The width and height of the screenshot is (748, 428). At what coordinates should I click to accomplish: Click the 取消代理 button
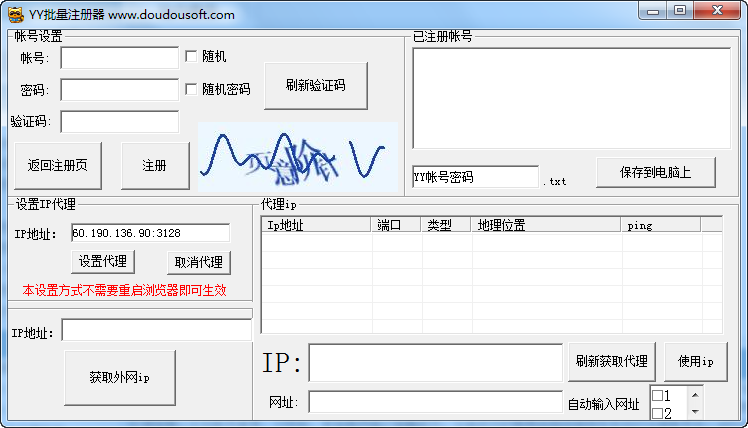coord(198,262)
